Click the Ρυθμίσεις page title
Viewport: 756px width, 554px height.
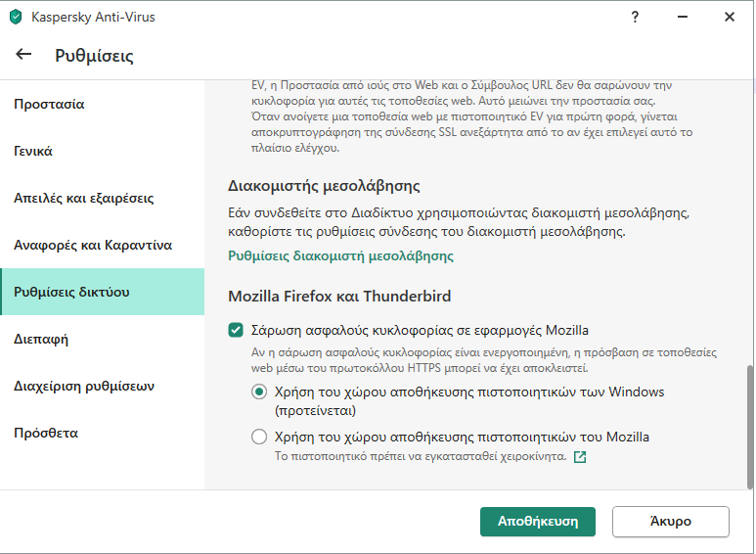point(94,56)
